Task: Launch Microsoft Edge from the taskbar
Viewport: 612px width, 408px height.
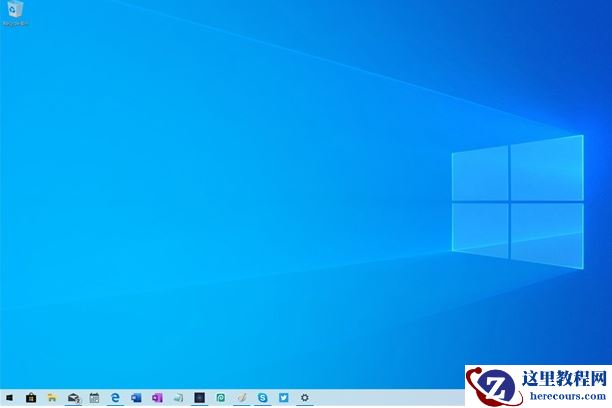Action: 115,398
